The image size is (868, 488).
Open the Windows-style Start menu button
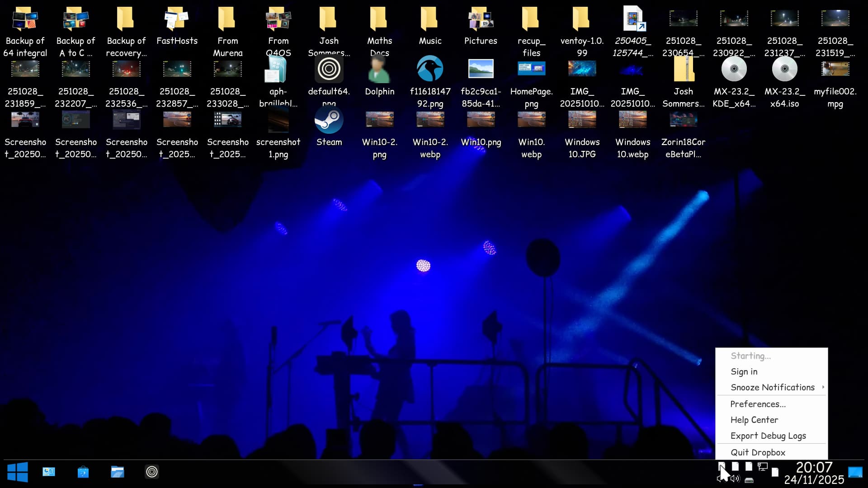[18, 472]
